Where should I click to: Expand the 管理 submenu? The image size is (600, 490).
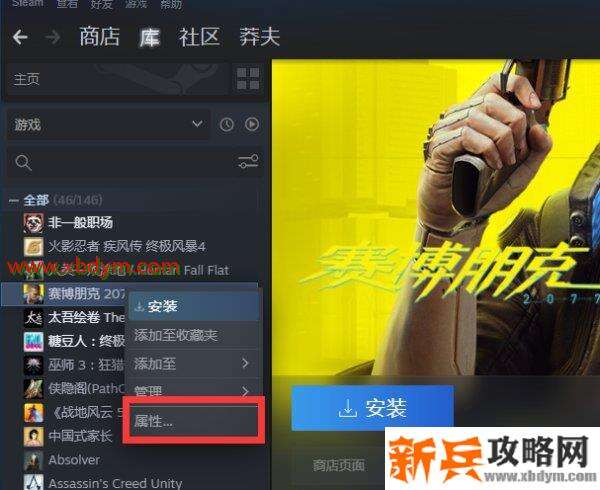[x=192, y=391]
